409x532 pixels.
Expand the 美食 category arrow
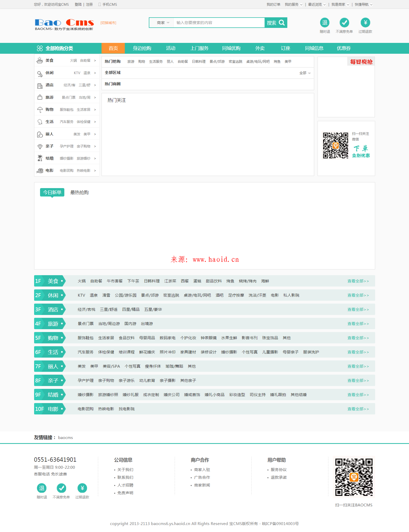95,60
